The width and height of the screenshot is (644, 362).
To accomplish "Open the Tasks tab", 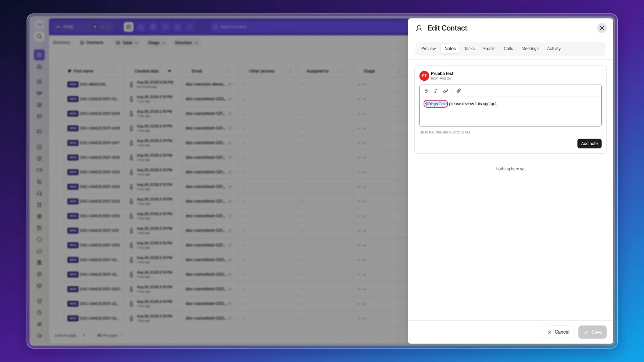I will pyautogui.click(x=469, y=49).
